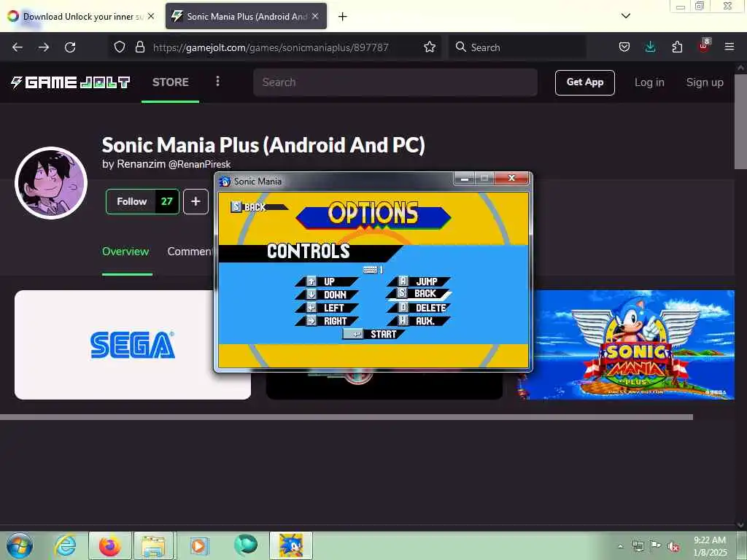Open a new browser tab
The height and width of the screenshot is (560, 747).
click(x=343, y=17)
